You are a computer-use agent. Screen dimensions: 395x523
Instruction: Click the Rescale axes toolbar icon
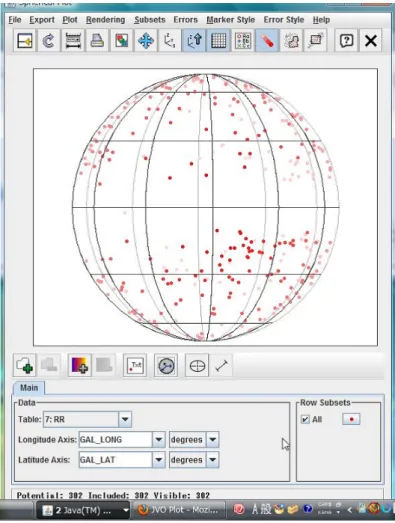click(x=73, y=41)
